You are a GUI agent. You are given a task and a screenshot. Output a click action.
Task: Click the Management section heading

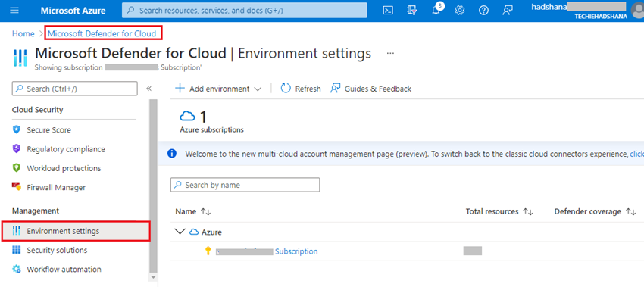36,211
